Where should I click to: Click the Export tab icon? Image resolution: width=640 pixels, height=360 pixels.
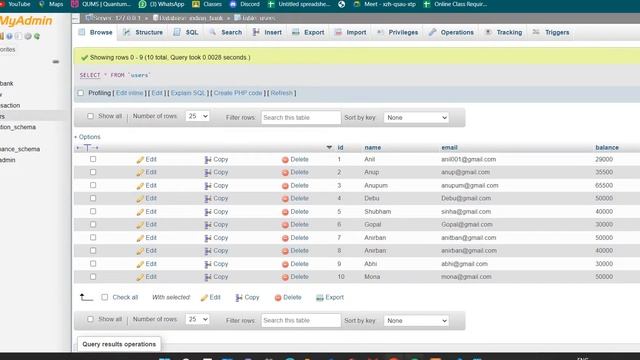click(296, 32)
